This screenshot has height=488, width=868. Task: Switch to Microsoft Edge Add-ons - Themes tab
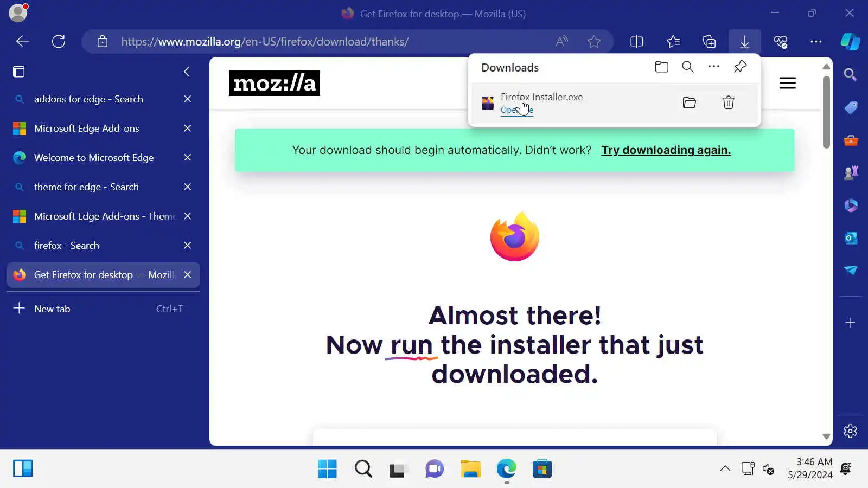pyautogui.click(x=103, y=216)
